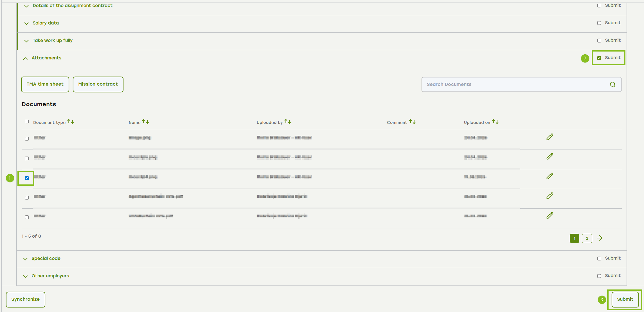Image resolution: width=644 pixels, height=312 pixels.
Task: Sort by Uploaded on date arrows
Action: tap(495, 122)
